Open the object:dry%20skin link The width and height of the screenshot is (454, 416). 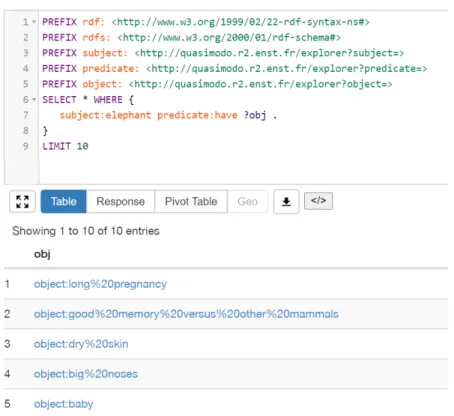pyautogui.click(x=81, y=344)
